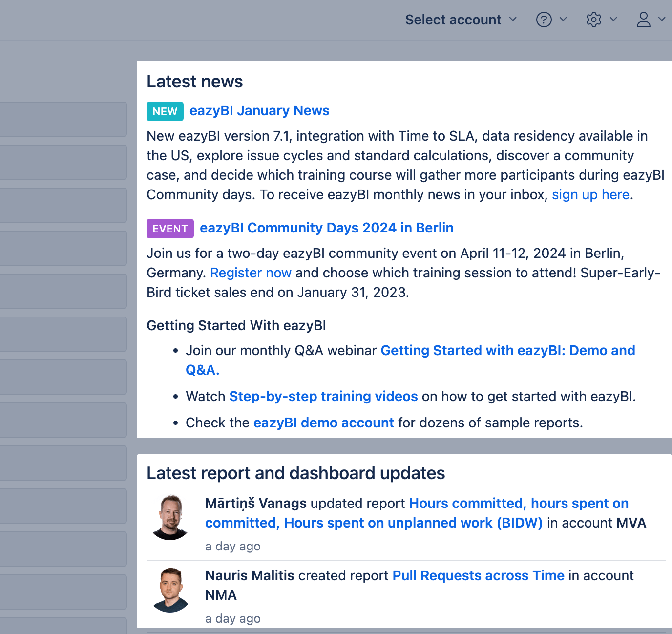The width and height of the screenshot is (672, 634).
Task: Open the eazyBI January News article
Action: pos(259,111)
